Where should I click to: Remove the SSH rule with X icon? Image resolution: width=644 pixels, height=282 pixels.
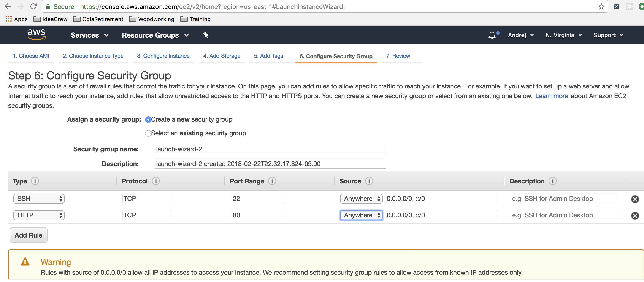point(634,199)
